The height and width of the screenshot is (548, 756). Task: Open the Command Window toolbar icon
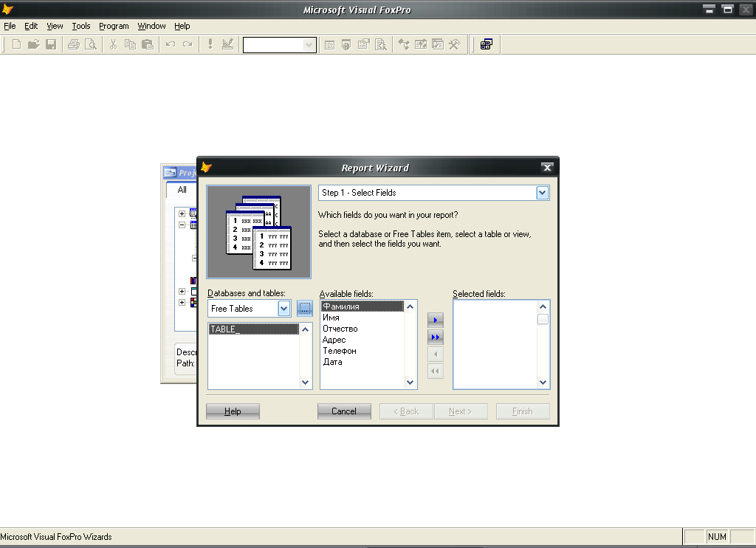329,45
